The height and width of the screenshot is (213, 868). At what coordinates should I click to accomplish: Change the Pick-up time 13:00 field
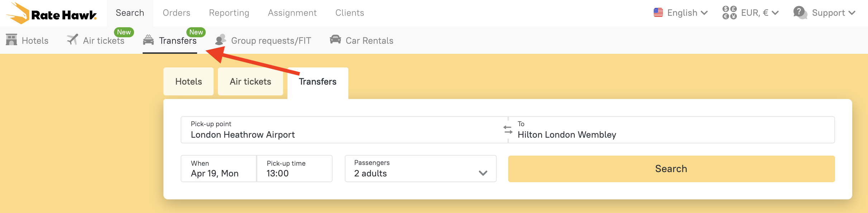point(295,169)
